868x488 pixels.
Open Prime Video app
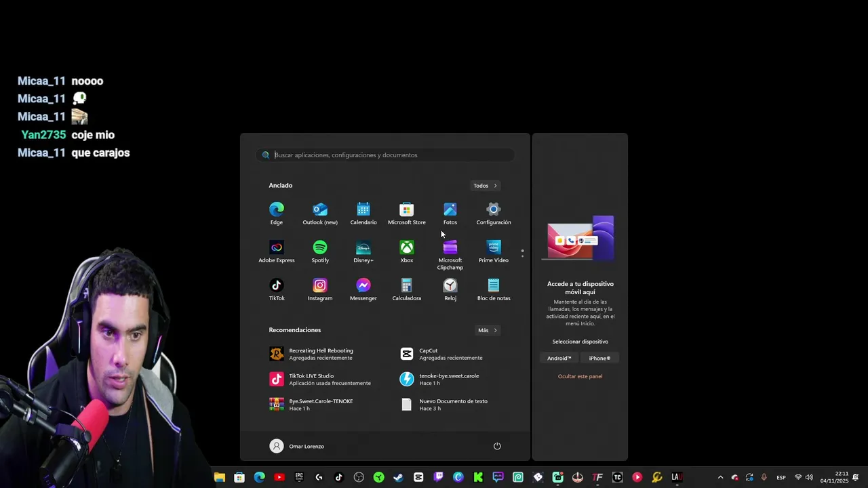point(494,251)
